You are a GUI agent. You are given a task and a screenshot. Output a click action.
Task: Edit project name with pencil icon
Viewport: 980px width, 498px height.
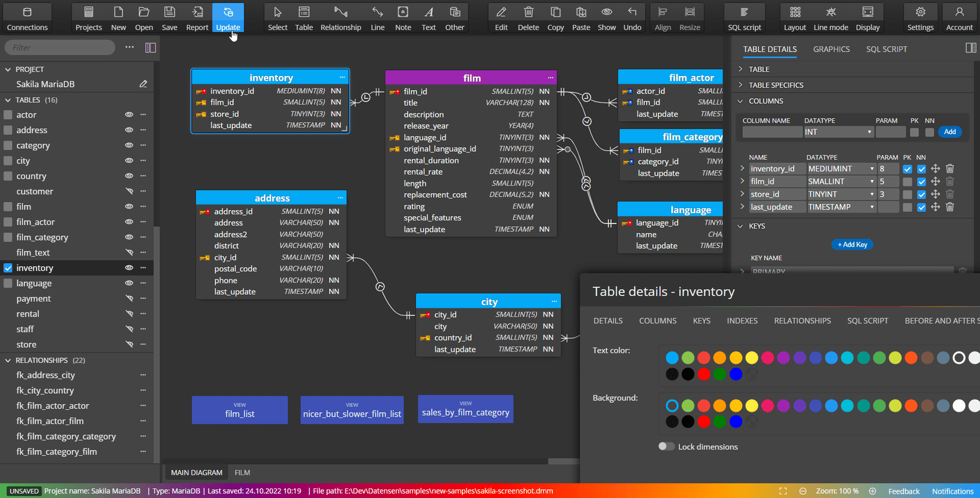coord(143,84)
